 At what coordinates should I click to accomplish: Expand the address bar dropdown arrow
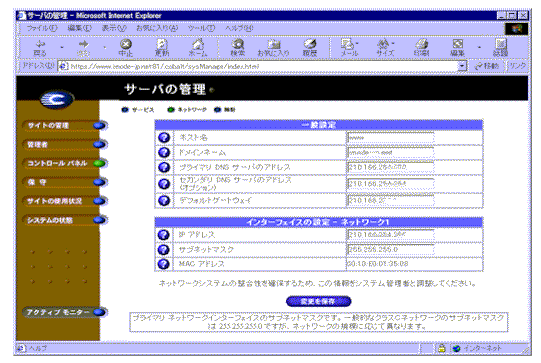coord(462,66)
